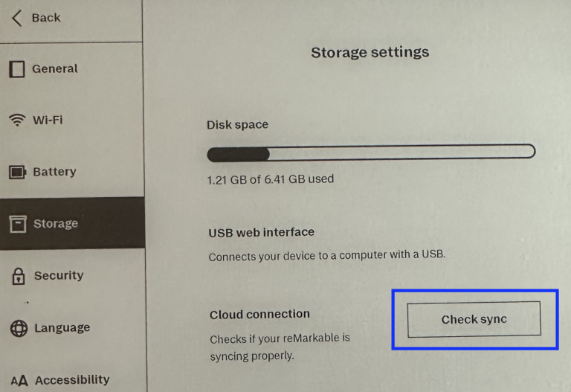The width and height of the screenshot is (571, 392).
Task: Click the Security padlock icon
Action: [x=18, y=276]
